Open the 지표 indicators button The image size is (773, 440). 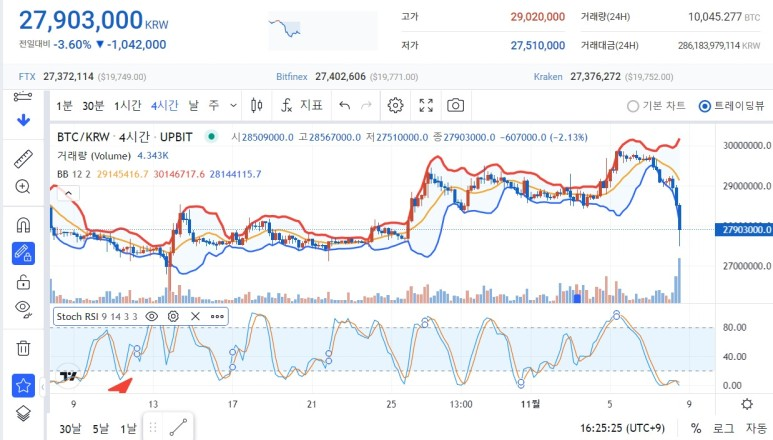pyautogui.click(x=302, y=105)
